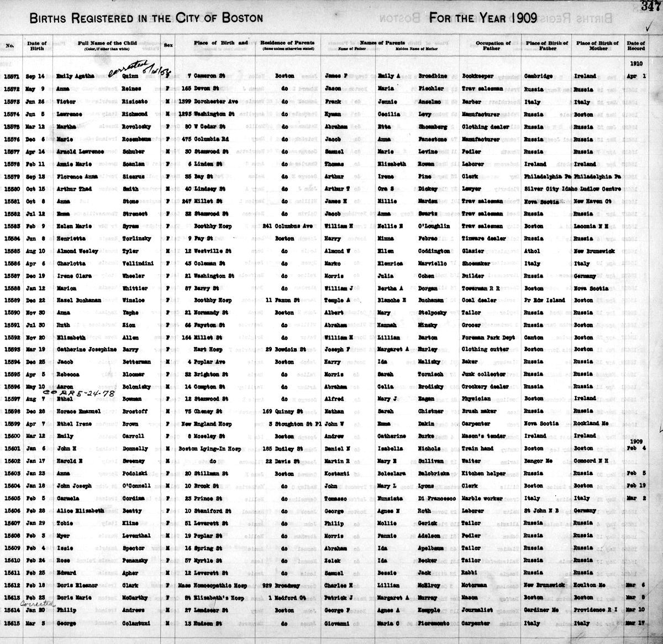
Task: Click the surname 'Rosenbaum'
Action: tap(135, 139)
